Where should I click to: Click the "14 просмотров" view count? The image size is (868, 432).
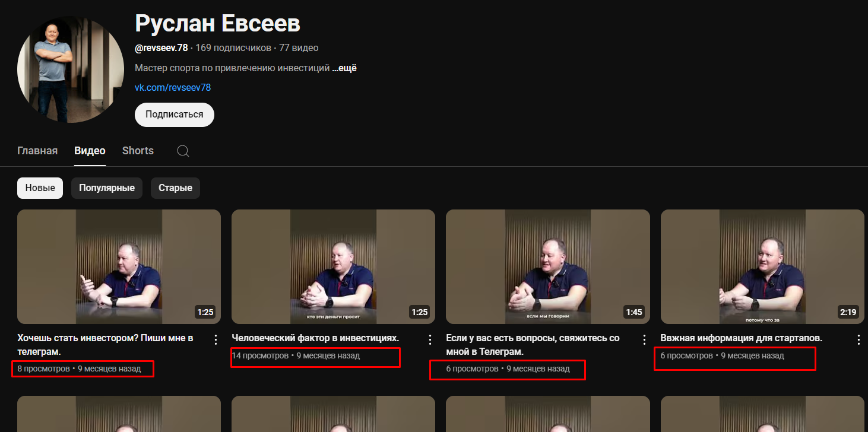point(260,356)
